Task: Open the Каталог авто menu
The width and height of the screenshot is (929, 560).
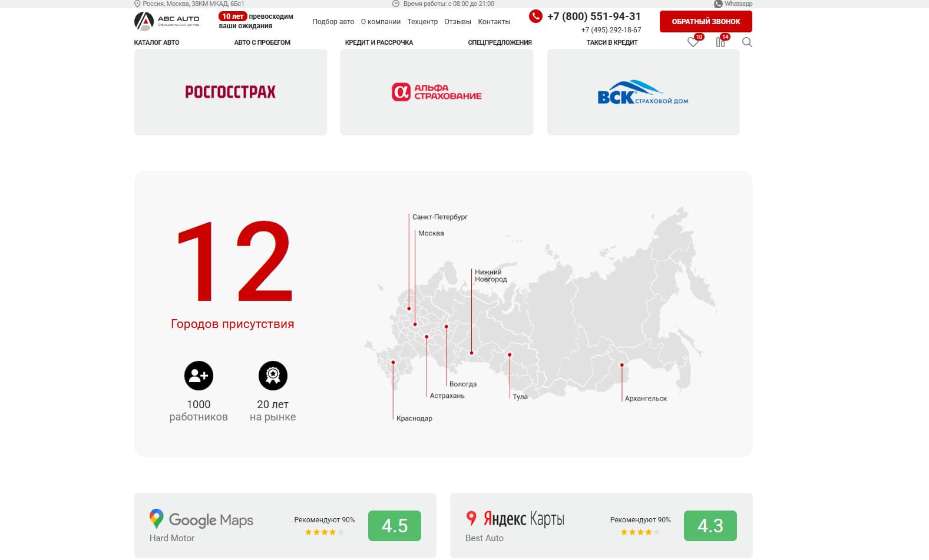Action: [x=157, y=42]
